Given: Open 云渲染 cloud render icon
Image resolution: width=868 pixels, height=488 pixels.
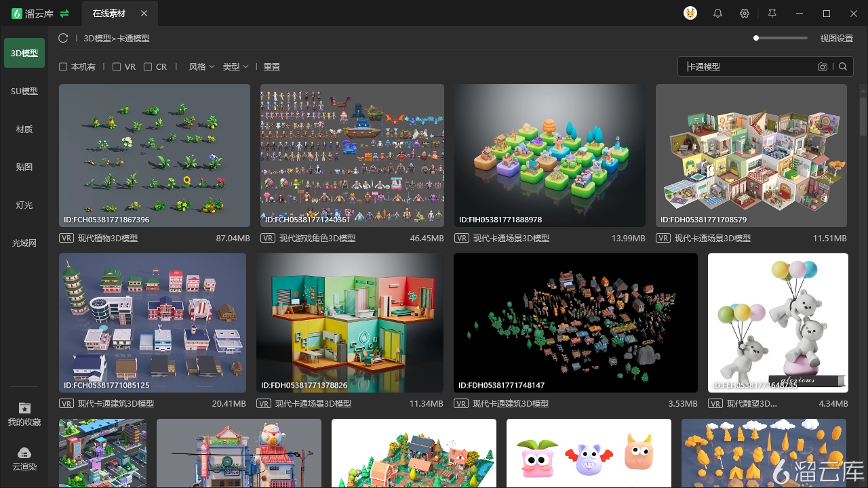Looking at the screenshot, I should (24, 453).
